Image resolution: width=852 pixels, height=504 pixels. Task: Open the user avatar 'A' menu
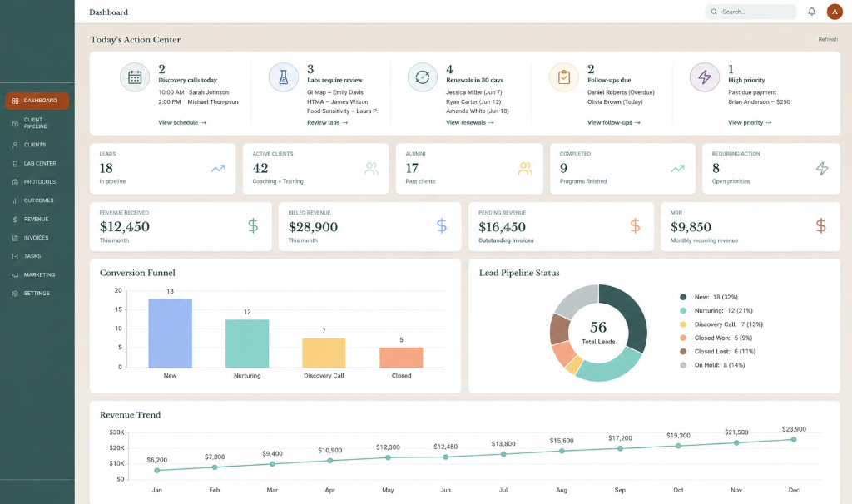835,12
